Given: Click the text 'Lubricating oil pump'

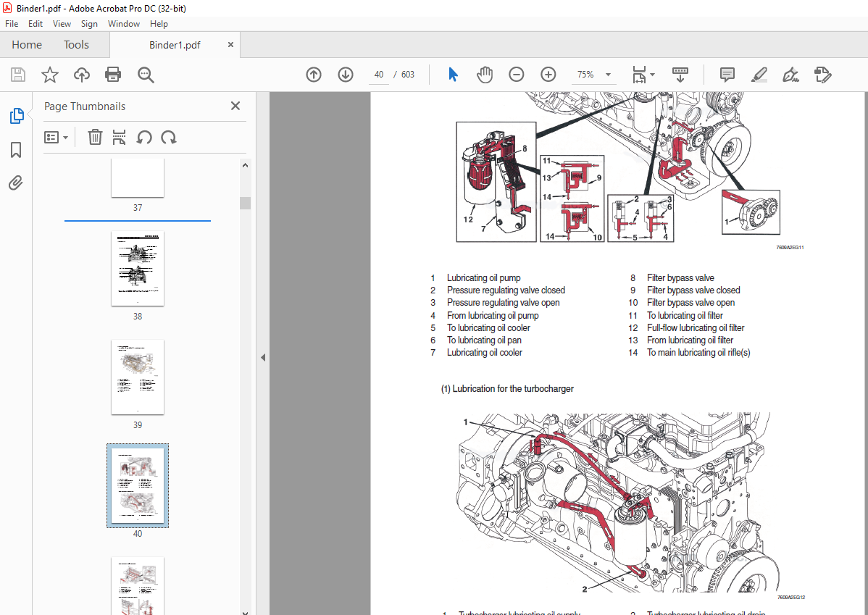Looking at the screenshot, I should coord(483,278).
